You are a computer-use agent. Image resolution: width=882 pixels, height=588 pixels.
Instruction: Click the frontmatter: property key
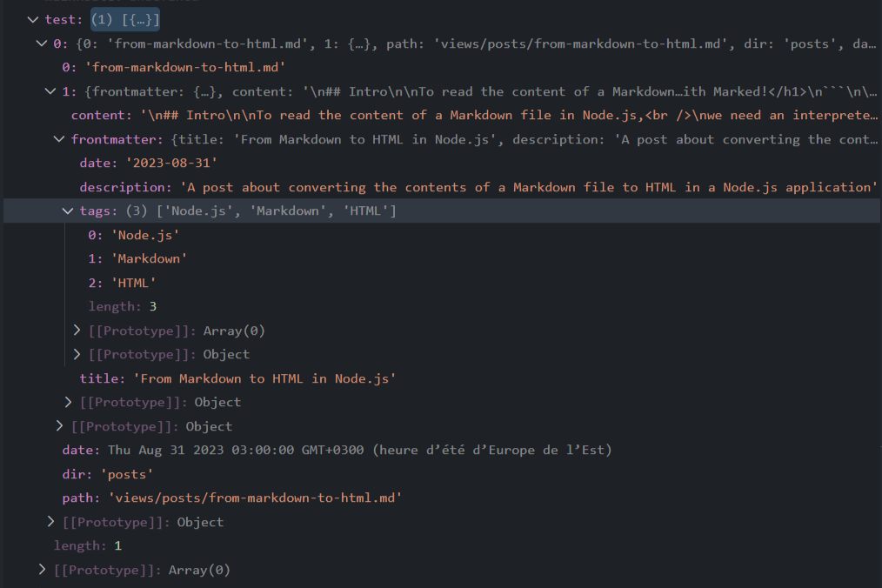117,139
